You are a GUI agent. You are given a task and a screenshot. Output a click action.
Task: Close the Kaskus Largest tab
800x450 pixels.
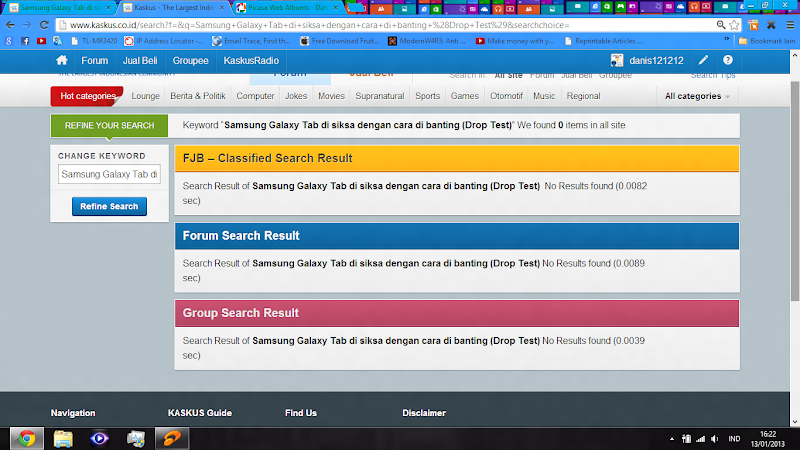point(221,8)
